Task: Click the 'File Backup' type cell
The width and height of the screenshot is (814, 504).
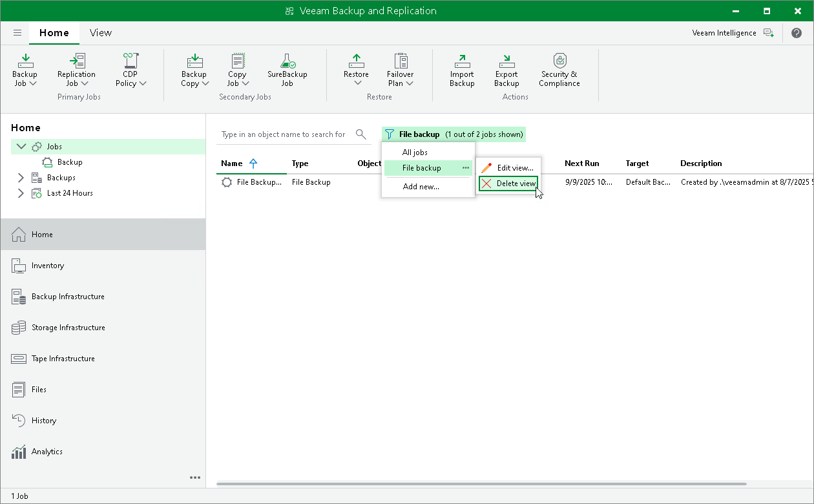Action: (311, 182)
